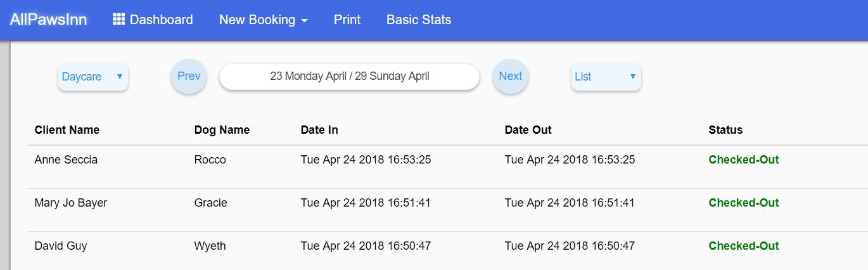Click the Date In column header
Image resolution: width=868 pixels, height=270 pixels.
pyautogui.click(x=319, y=130)
